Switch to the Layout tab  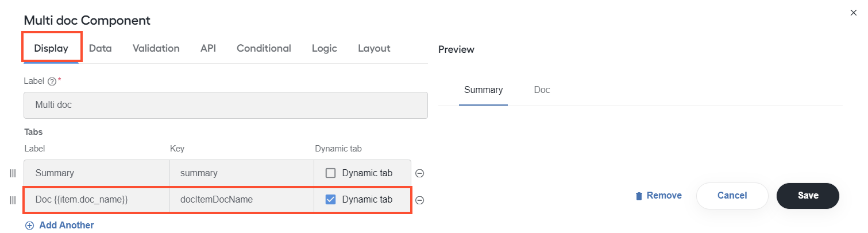(374, 48)
